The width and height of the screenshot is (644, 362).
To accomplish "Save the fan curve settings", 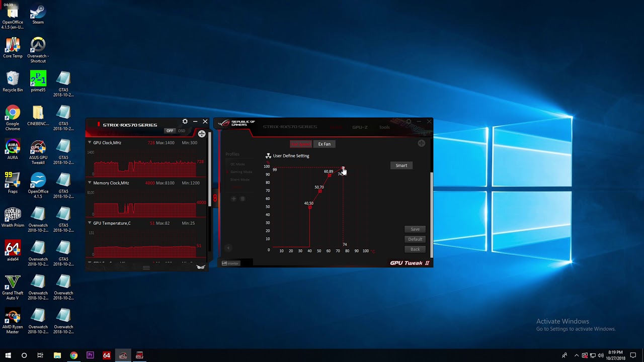I will coord(415,229).
